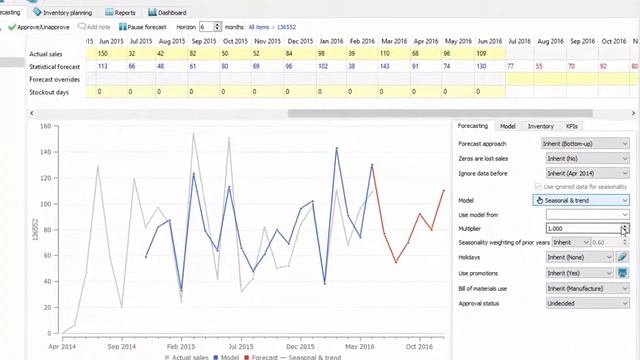
Task: Toggle Use ignored data for seasonality checkbox
Action: (x=538, y=186)
